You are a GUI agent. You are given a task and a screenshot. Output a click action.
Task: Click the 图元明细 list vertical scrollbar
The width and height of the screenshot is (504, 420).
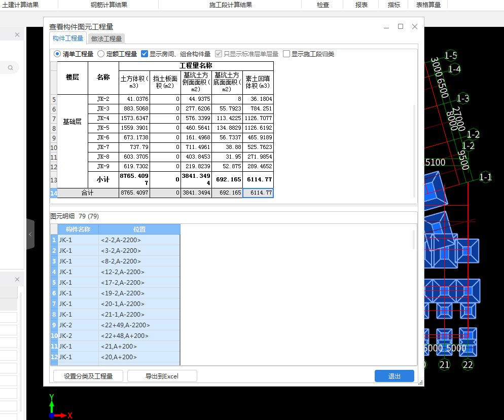click(x=414, y=240)
